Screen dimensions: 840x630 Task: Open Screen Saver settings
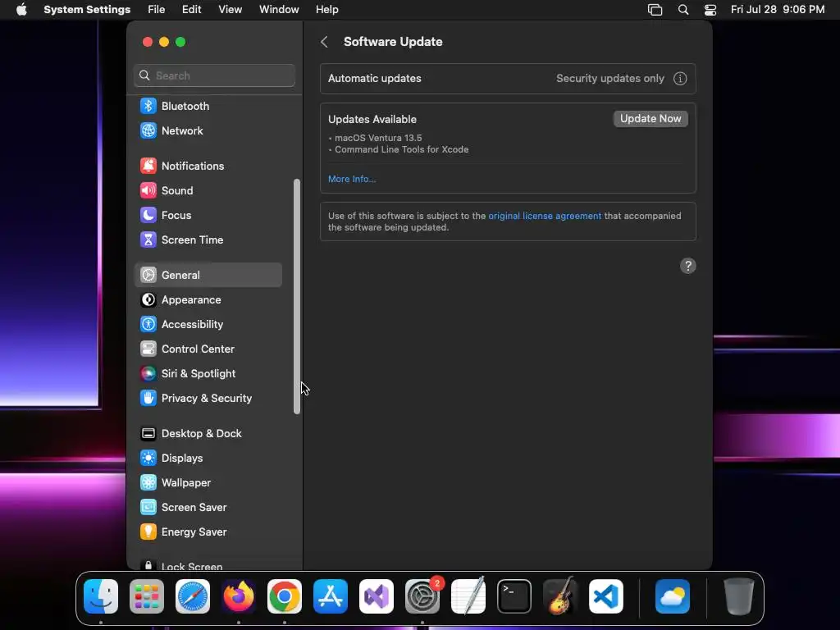[208, 507]
